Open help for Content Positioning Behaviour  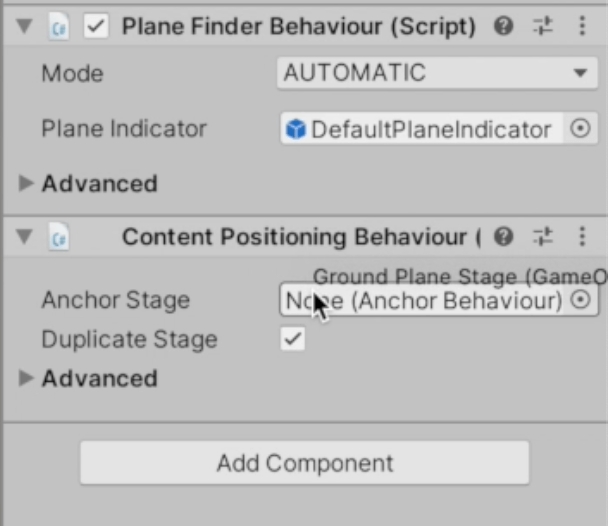[504, 237]
